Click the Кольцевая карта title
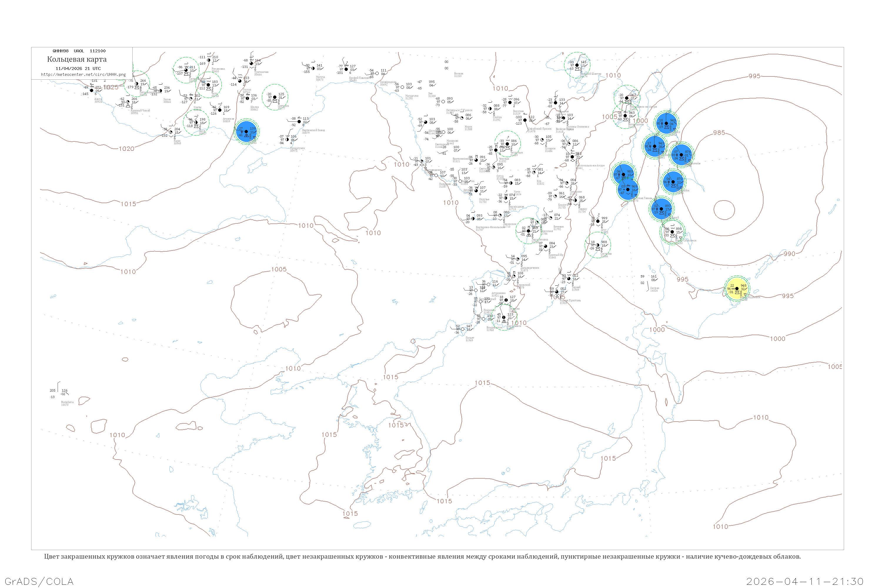Screen dimensions: 882x588 [77, 59]
